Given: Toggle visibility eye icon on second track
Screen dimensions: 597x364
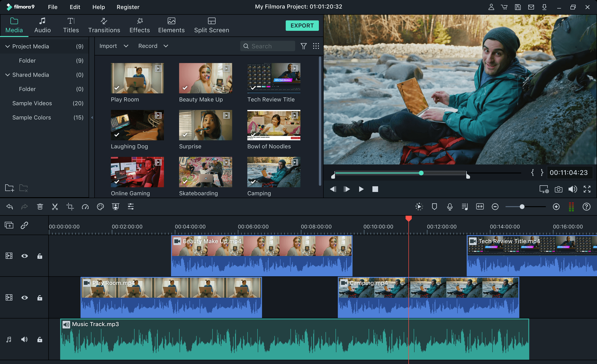Looking at the screenshot, I should pos(24,297).
